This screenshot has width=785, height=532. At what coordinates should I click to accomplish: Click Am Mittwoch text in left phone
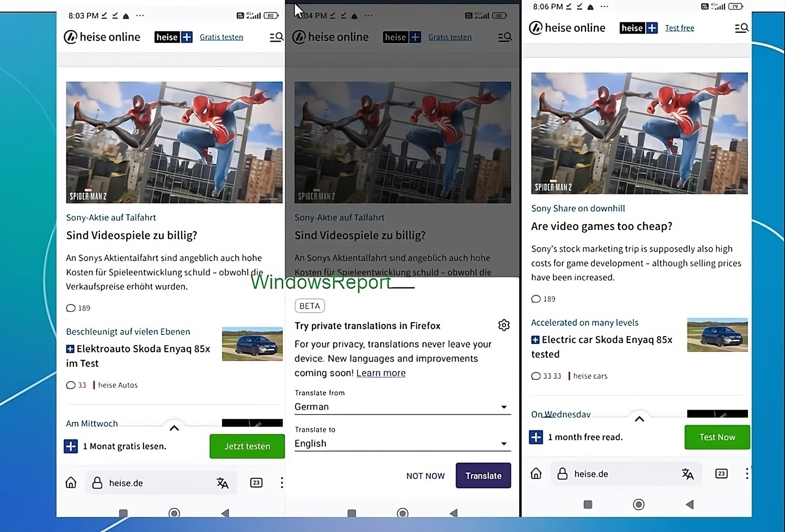(92, 423)
